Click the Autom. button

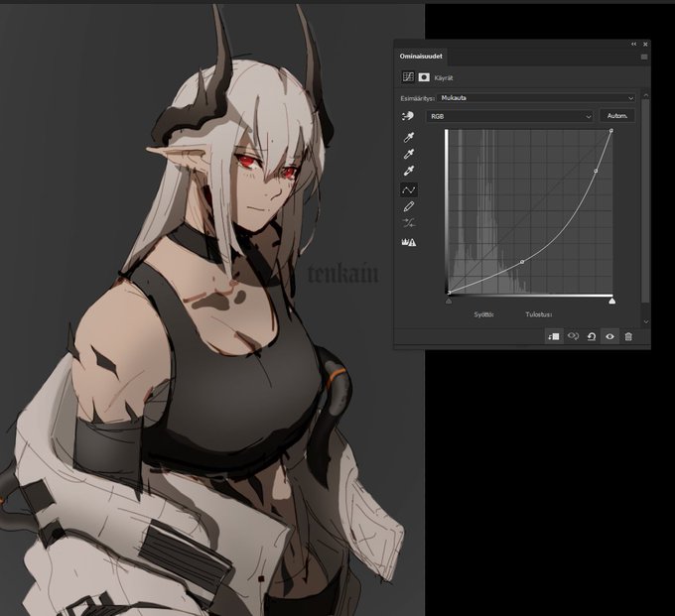tap(617, 116)
